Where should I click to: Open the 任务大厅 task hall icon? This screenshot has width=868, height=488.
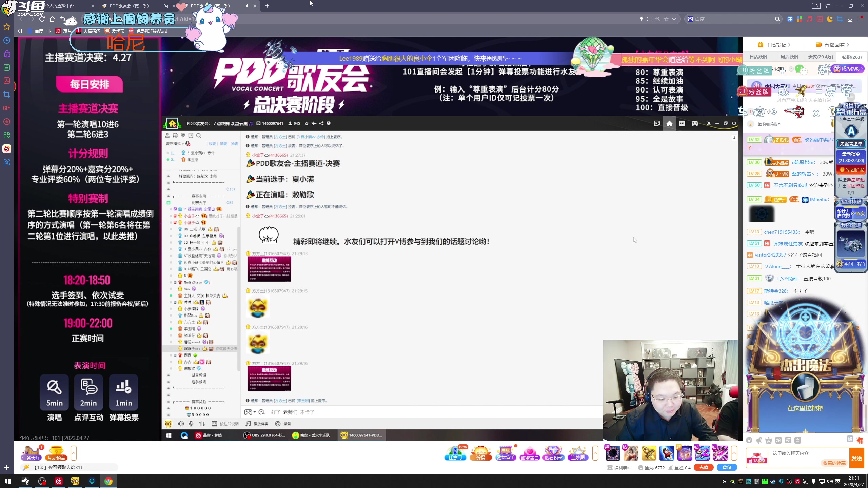point(31,453)
